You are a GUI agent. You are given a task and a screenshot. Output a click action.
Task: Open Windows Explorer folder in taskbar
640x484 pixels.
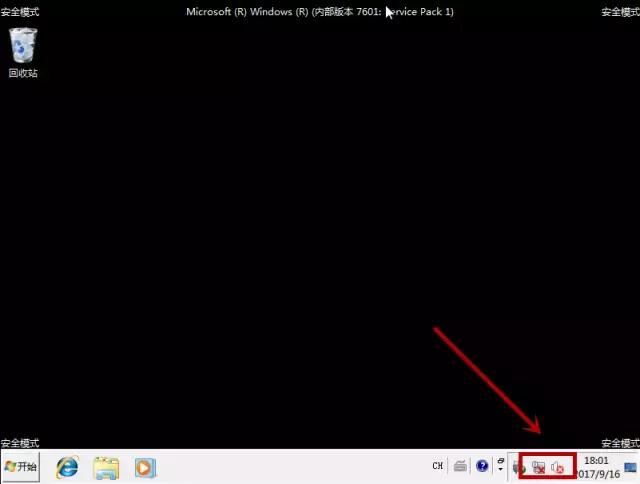(x=106, y=468)
